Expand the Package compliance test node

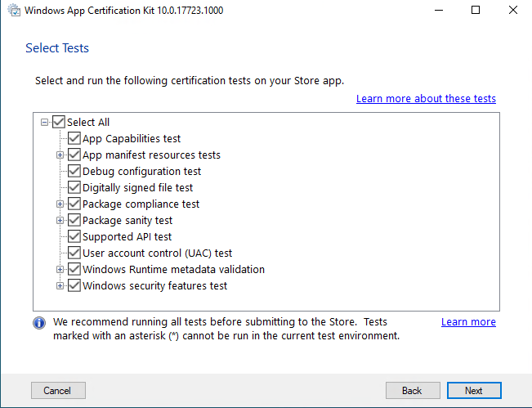click(60, 204)
